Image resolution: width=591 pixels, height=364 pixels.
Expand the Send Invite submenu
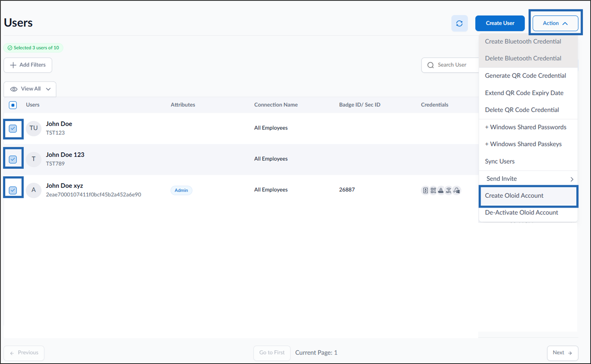[x=528, y=179]
